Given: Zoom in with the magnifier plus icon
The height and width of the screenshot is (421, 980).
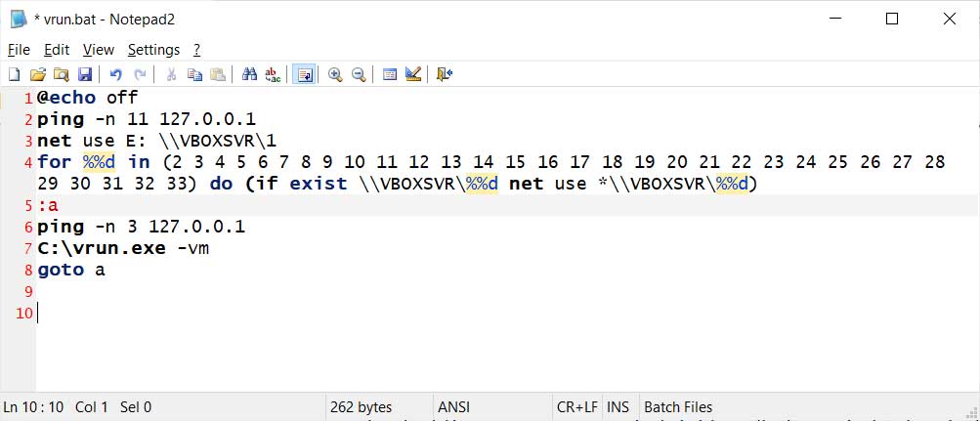Looking at the screenshot, I should 336,75.
